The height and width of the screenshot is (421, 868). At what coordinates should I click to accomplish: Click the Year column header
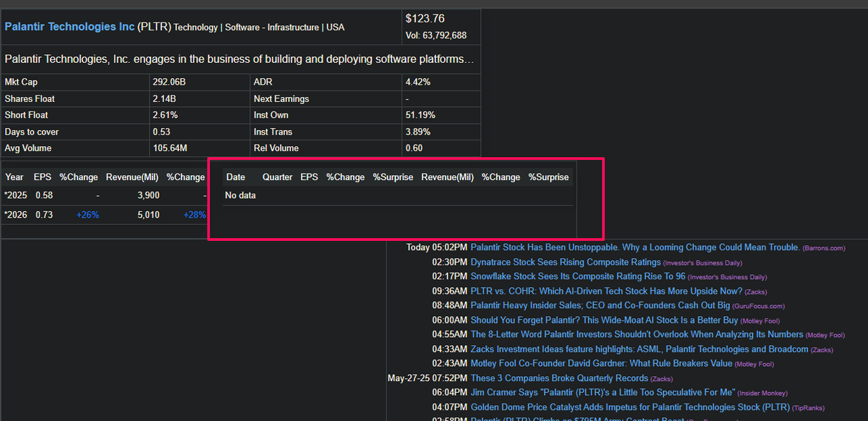14,177
